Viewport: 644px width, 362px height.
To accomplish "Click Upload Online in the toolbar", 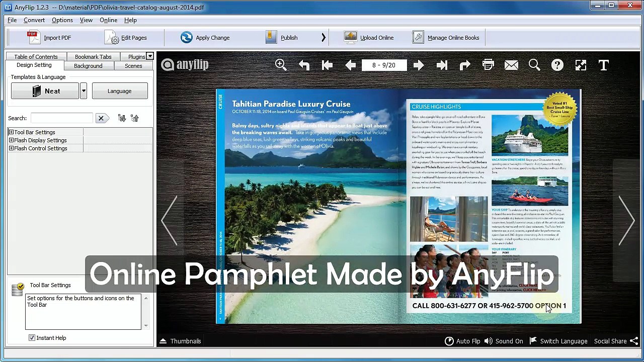I will click(x=369, y=38).
